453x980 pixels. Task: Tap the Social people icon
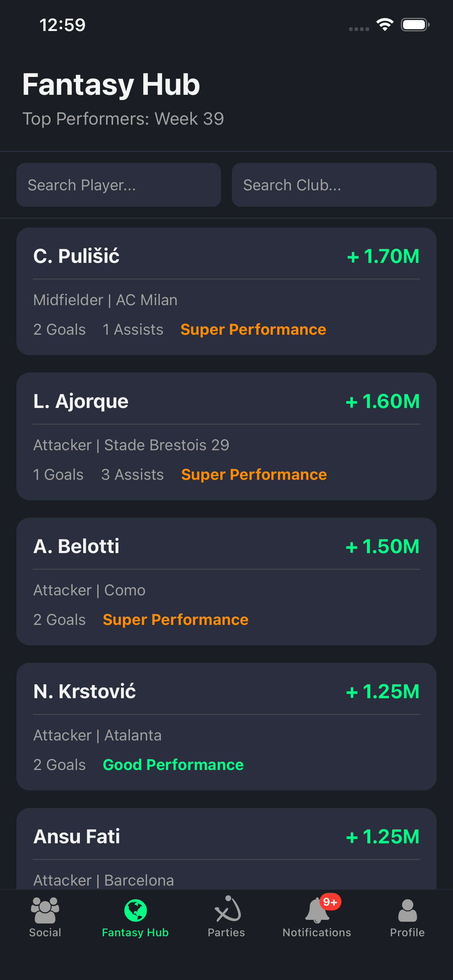[x=45, y=910]
